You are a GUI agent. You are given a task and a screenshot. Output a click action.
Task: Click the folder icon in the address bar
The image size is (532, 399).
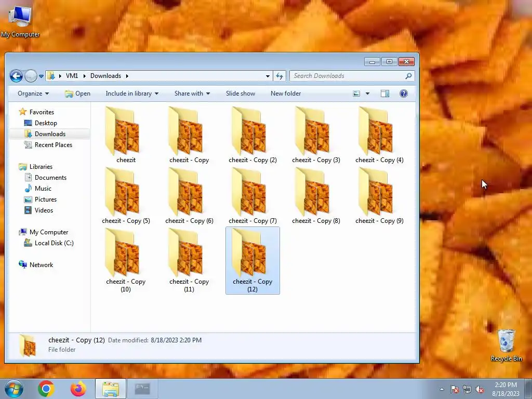point(51,76)
